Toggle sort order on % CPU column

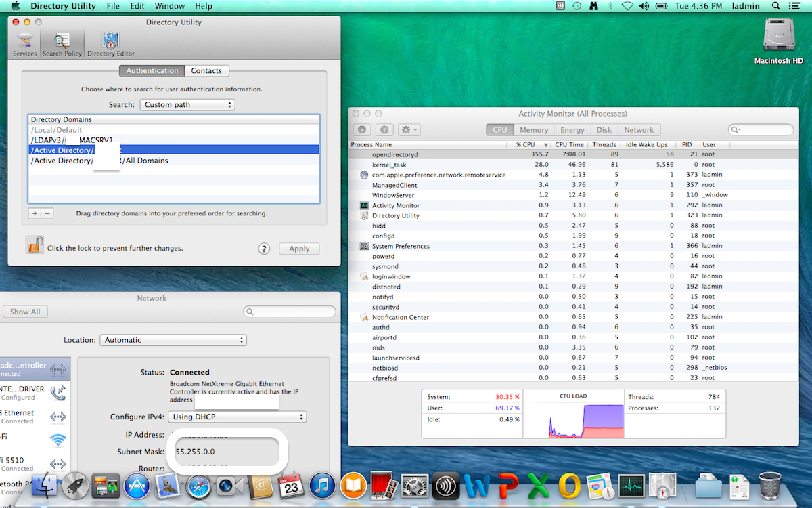click(531, 144)
